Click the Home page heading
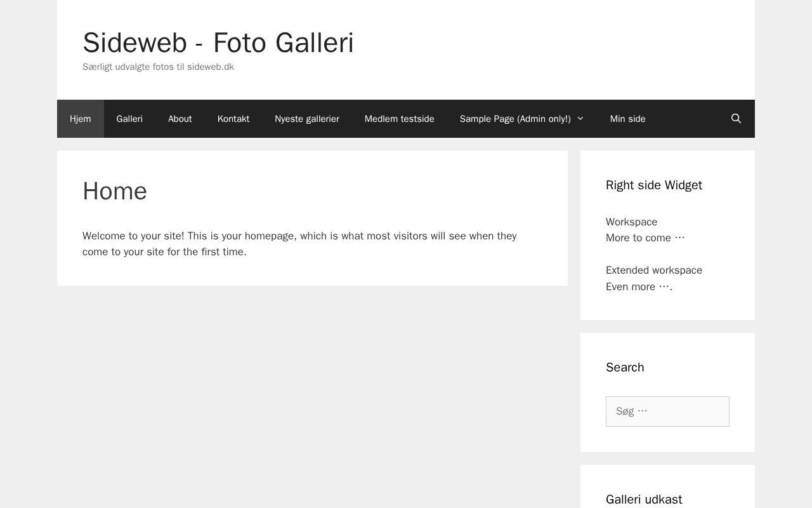 (x=115, y=191)
